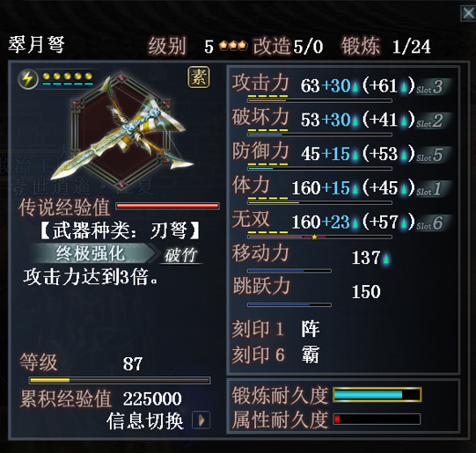Click the 刻印 6 霸 entry
Viewport: 476px width, 453px height.
[x=275, y=354]
